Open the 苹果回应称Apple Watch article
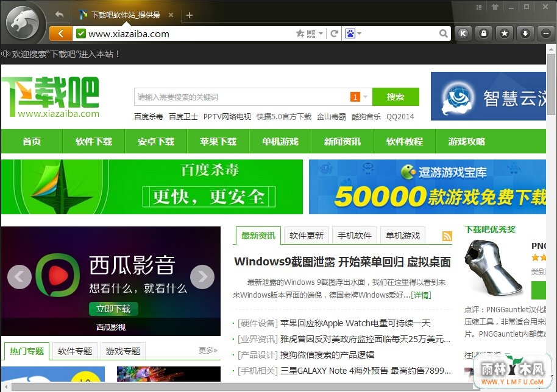Screen dimensions: 557x392 (355, 323)
